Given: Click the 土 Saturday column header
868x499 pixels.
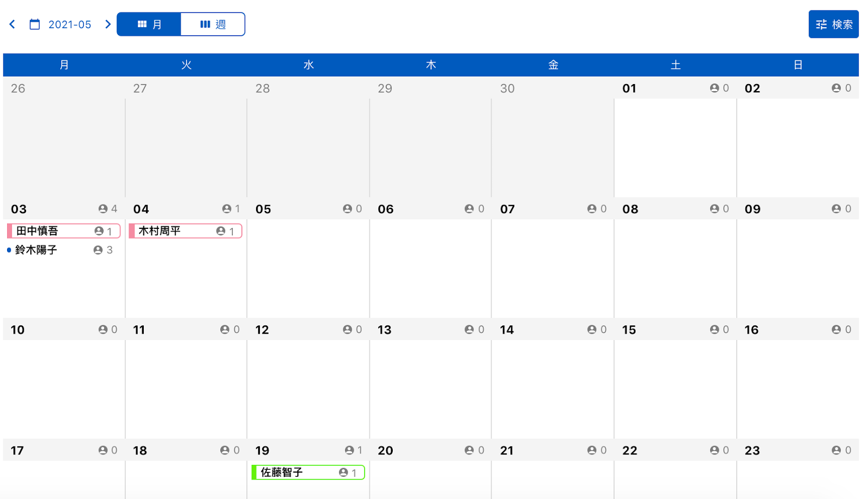Looking at the screenshot, I should [x=675, y=65].
